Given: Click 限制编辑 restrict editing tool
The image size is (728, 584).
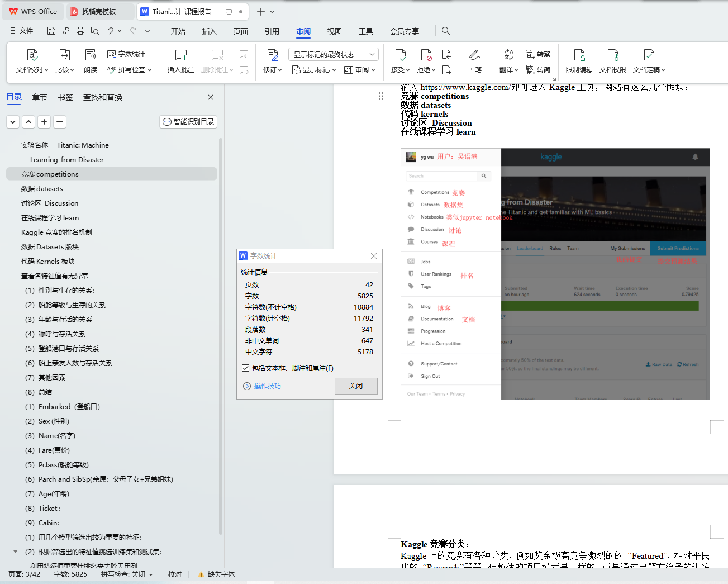Looking at the screenshot, I should 579,61.
